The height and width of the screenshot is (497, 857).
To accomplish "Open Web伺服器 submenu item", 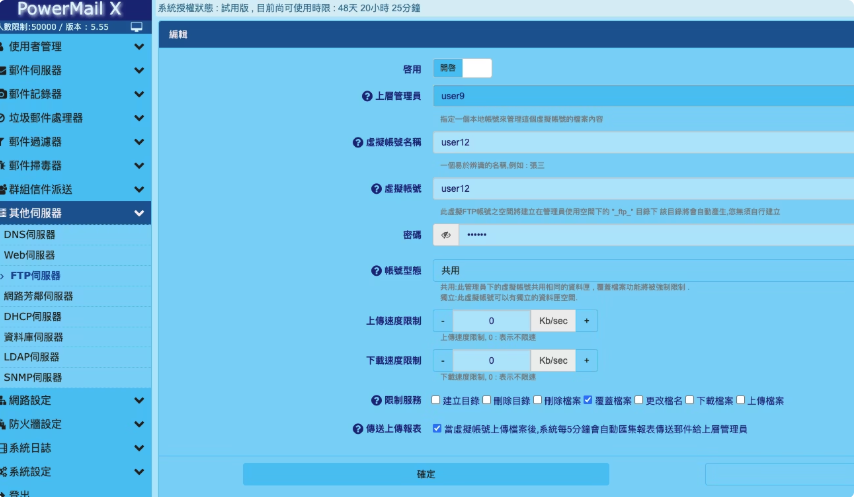I will 75,255.
